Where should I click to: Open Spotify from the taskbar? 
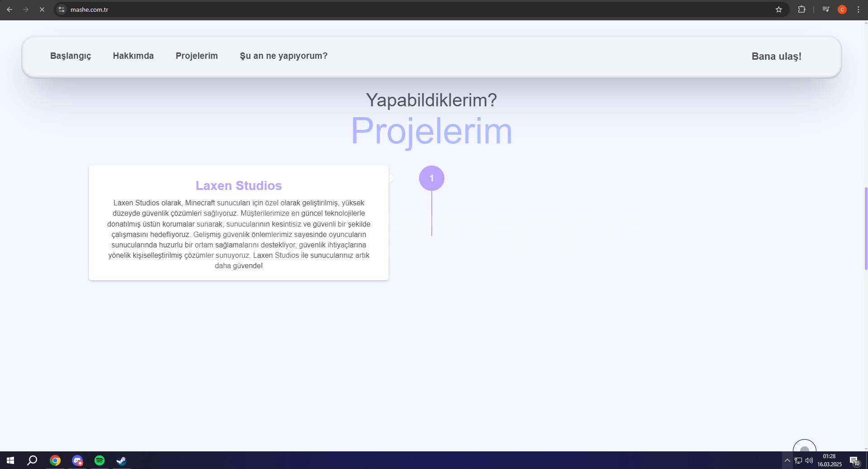(x=100, y=460)
